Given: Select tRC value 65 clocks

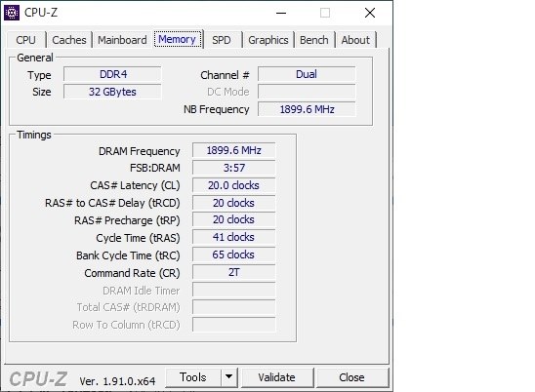Looking at the screenshot, I should (x=233, y=255).
